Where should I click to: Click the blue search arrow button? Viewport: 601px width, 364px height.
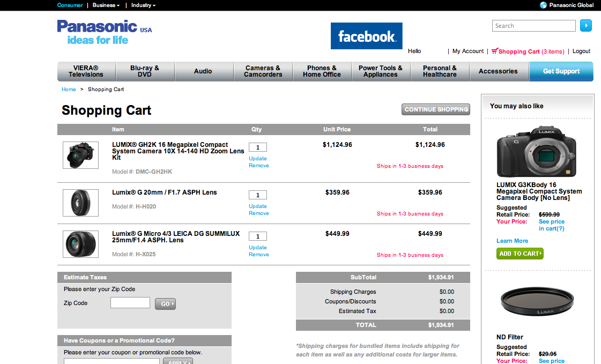(x=585, y=26)
